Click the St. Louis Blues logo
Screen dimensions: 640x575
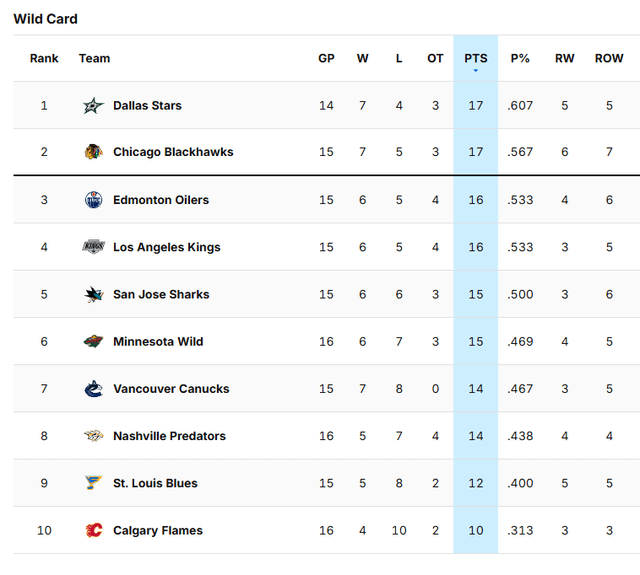click(x=94, y=483)
